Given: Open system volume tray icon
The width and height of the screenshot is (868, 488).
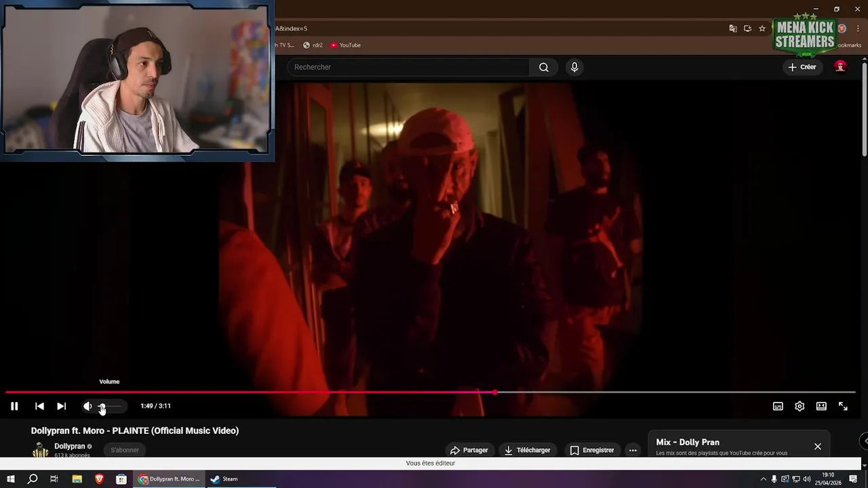Looking at the screenshot, I should [807, 479].
